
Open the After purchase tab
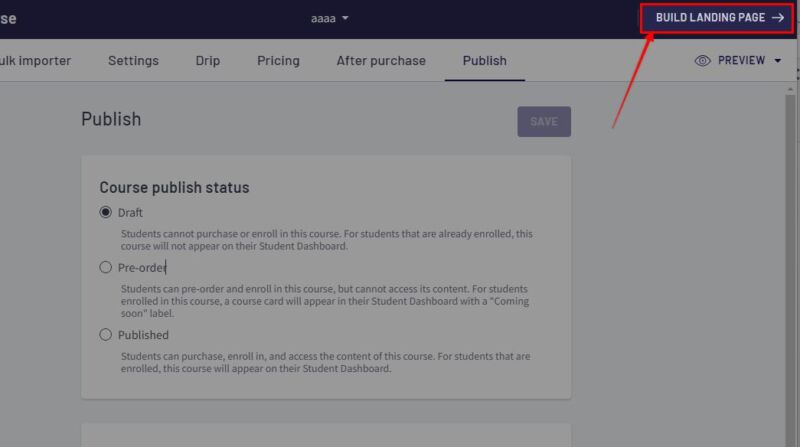tap(381, 61)
